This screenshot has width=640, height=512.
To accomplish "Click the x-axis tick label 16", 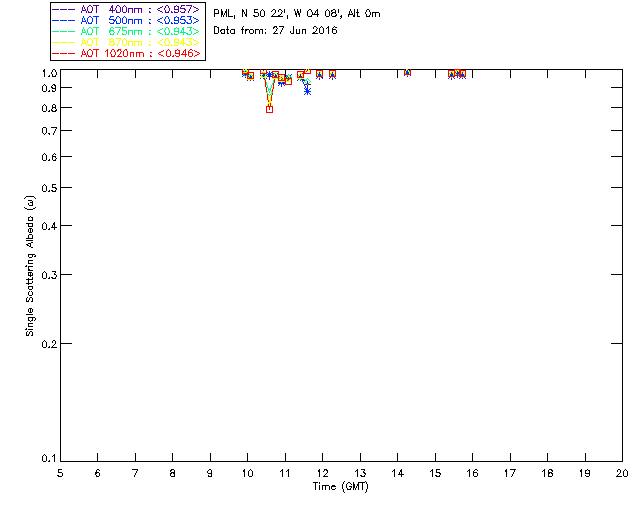I will (x=473, y=473).
